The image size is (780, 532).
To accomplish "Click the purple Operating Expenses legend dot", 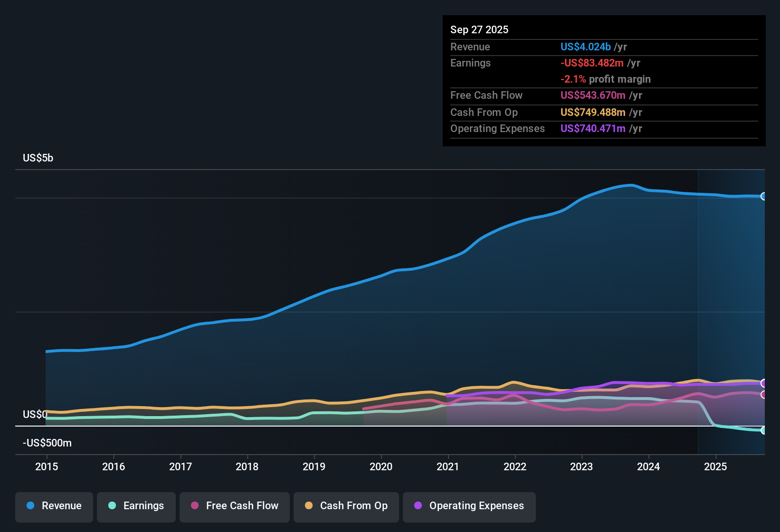I will [x=418, y=506].
